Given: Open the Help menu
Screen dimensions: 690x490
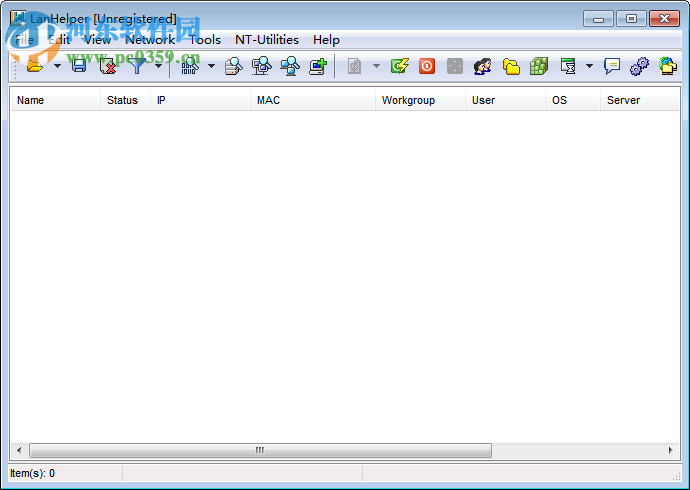Looking at the screenshot, I should coord(326,40).
